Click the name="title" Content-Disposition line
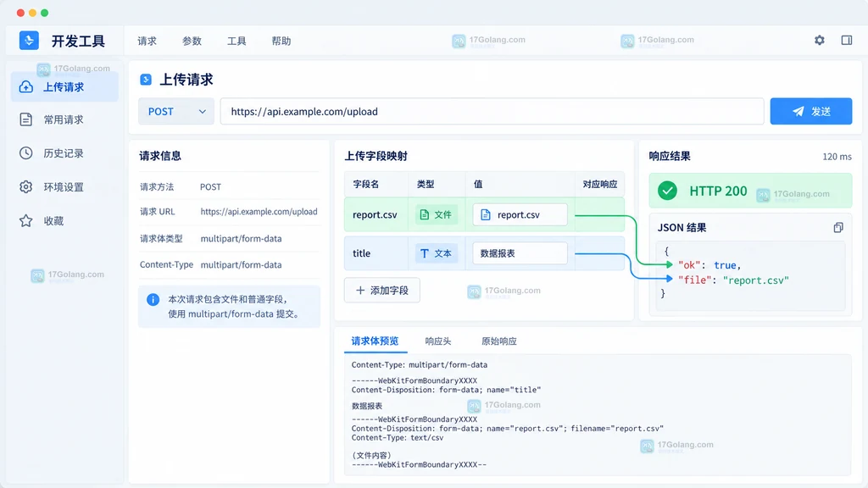 click(446, 390)
